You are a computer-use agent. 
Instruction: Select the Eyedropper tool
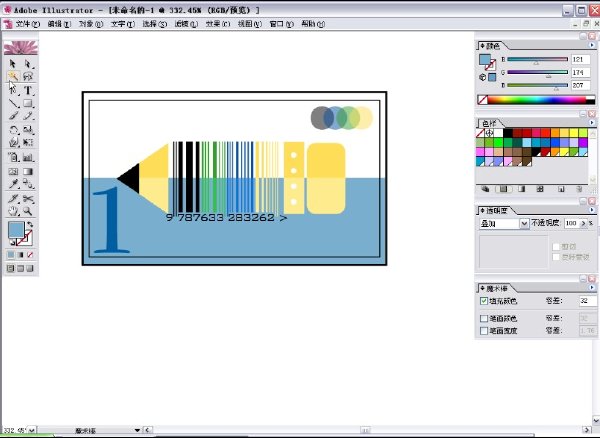[x=13, y=184]
